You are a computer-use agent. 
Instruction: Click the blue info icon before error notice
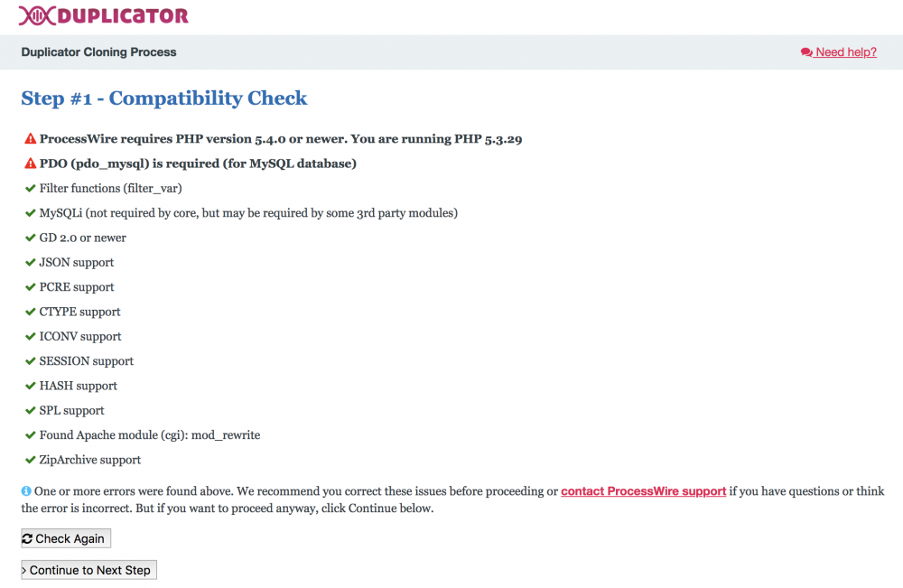pos(26,491)
